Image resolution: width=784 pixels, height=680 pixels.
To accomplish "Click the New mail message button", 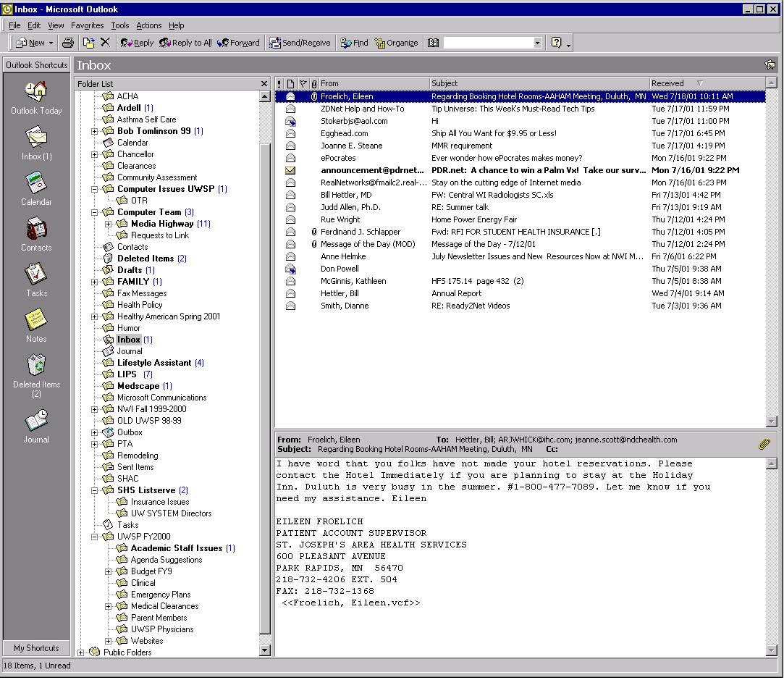I will coord(30,43).
